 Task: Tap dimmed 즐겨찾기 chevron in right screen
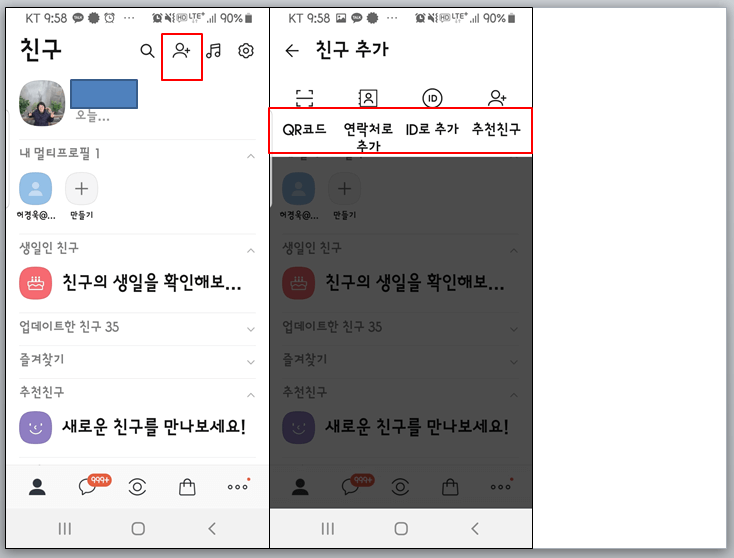pyautogui.click(x=514, y=362)
